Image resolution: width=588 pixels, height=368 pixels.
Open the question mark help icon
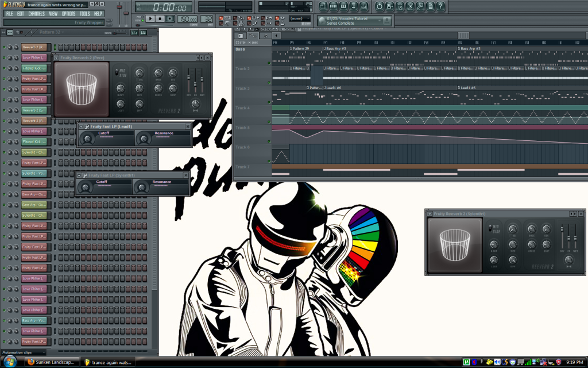pyautogui.click(x=440, y=6)
